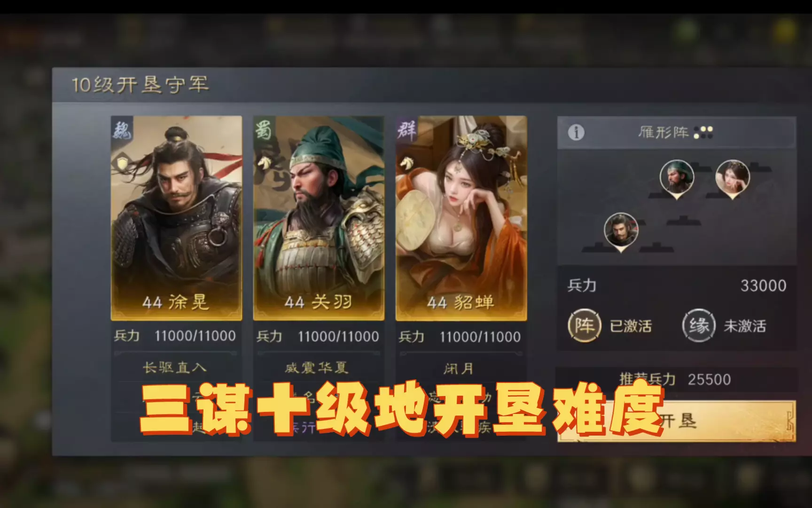812x508 pixels.
Task: Click the 雁形阵 formation dots icon
Action: [703, 133]
